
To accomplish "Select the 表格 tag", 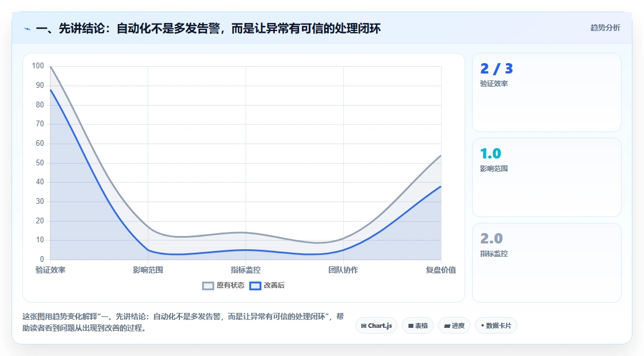I will [x=417, y=326].
